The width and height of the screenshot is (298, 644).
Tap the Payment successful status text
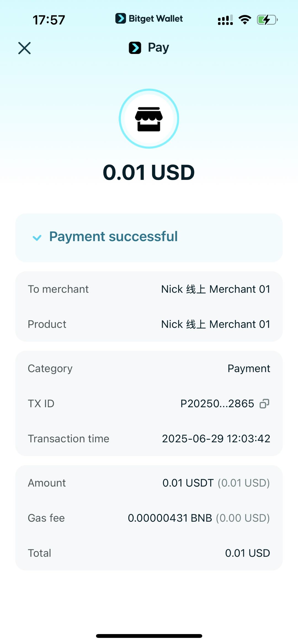pyautogui.click(x=113, y=236)
